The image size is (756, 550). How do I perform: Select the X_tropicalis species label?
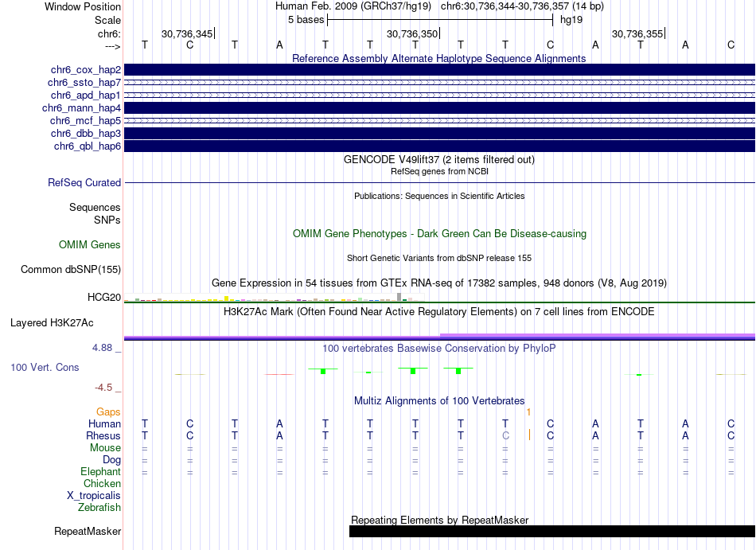[x=94, y=496]
